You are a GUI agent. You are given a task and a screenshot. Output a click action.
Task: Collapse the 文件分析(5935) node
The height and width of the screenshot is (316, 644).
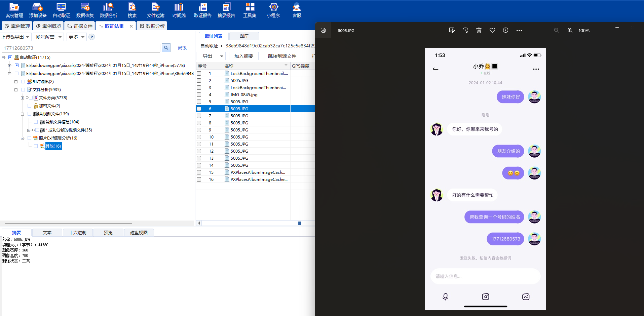(16, 90)
